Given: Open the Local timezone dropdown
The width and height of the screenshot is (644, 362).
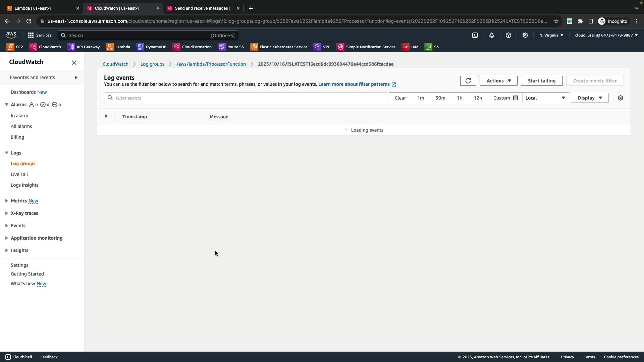Looking at the screenshot, I should [545, 98].
